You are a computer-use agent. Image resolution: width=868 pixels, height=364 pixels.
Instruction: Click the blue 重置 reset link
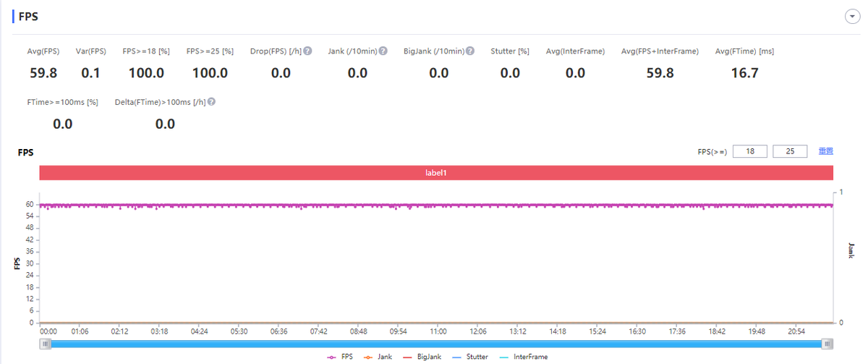[825, 151]
